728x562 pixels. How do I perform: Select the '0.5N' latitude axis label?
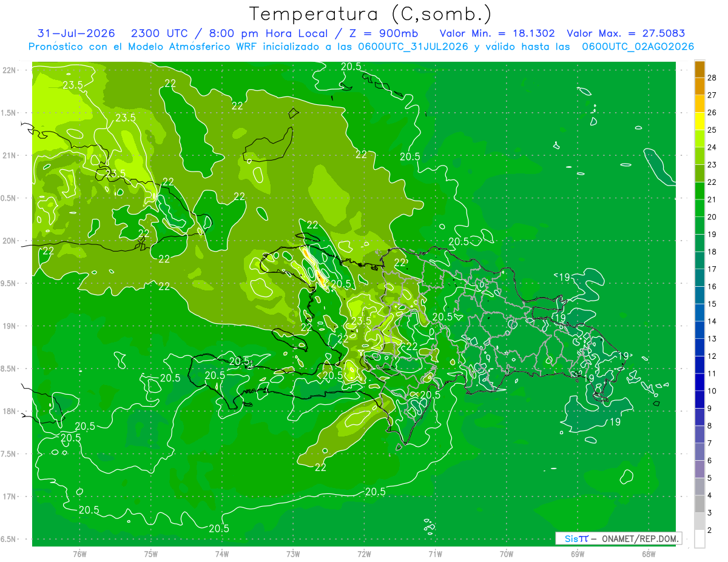point(8,198)
